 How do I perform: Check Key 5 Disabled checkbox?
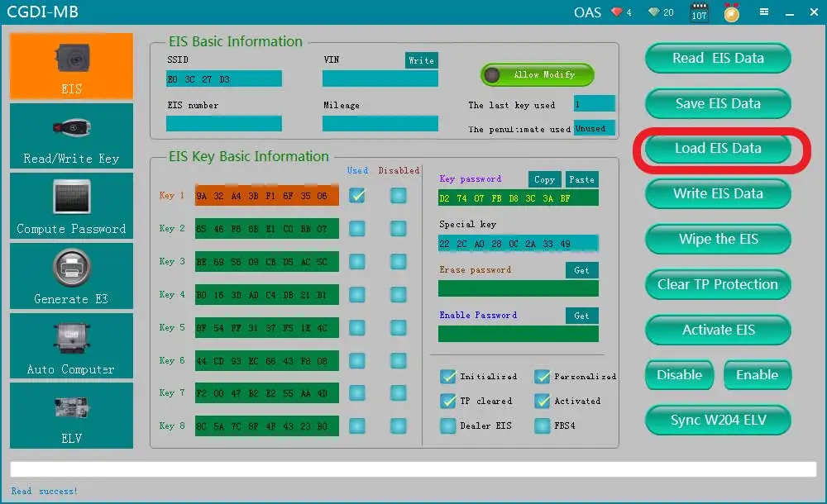coord(399,327)
